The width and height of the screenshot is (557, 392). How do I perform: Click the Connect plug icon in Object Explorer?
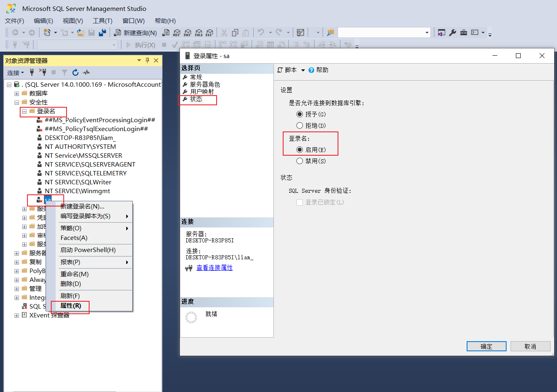32,73
